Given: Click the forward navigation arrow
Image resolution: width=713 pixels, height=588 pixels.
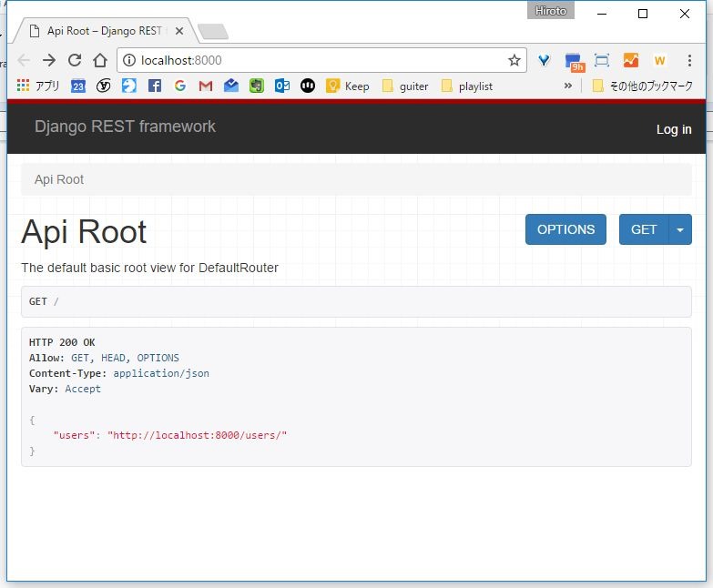Looking at the screenshot, I should tap(49, 60).
